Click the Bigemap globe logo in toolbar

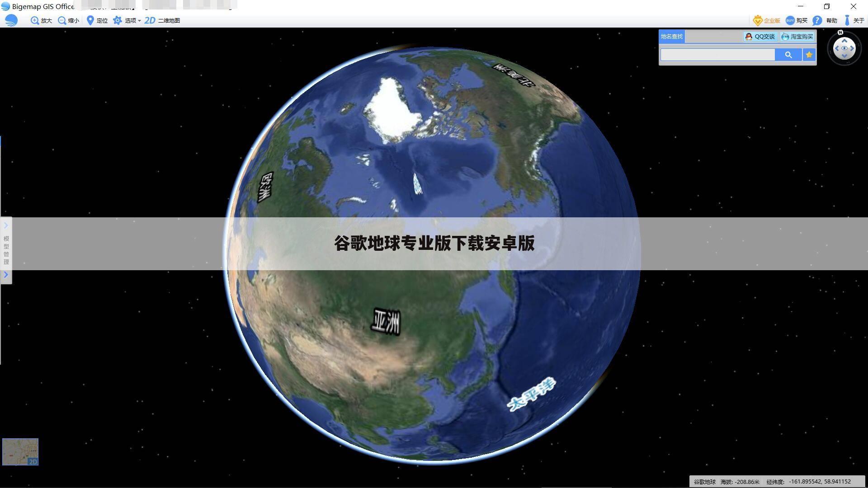(11, 20)
